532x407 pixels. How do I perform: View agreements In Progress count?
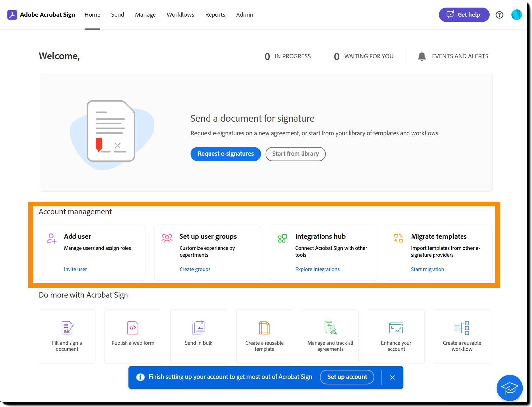click(x=288, y=56)
